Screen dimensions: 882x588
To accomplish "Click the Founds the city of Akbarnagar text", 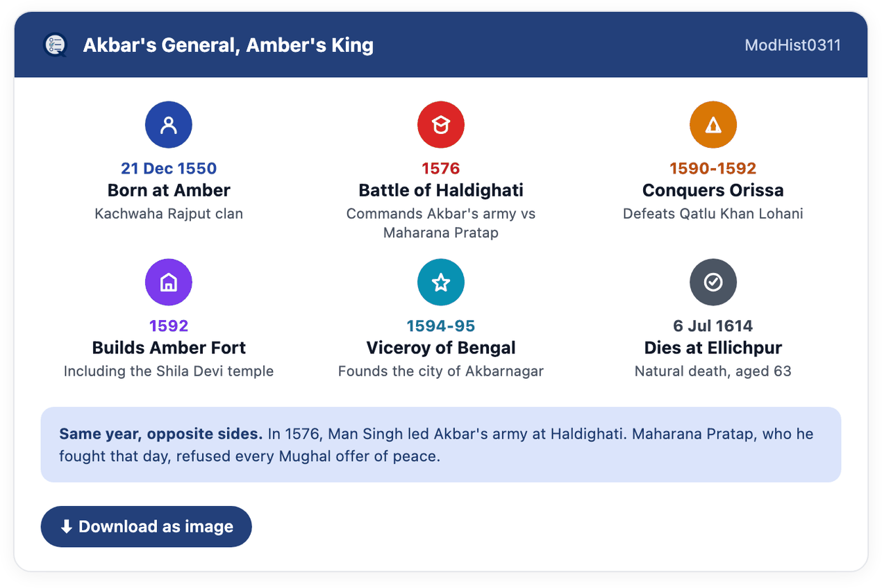I will [441, 371].
